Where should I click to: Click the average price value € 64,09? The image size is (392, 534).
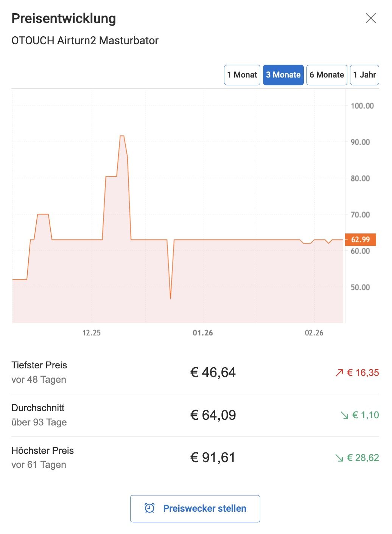tap(213, 415)
